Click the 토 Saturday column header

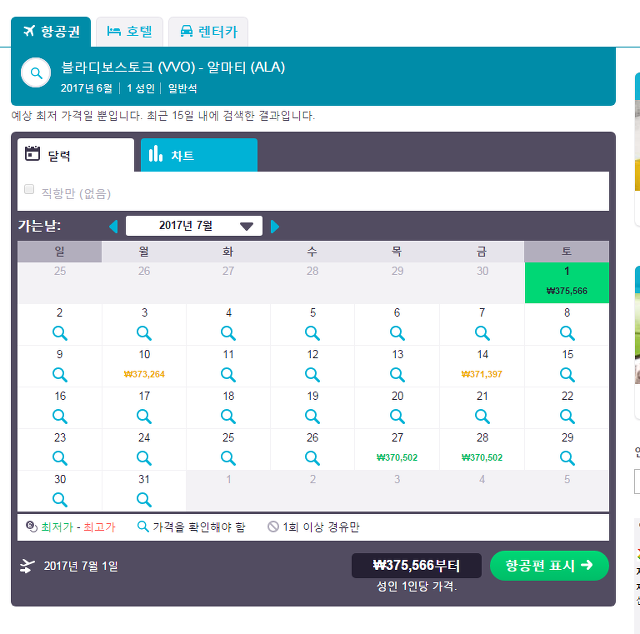click(567, 251)
